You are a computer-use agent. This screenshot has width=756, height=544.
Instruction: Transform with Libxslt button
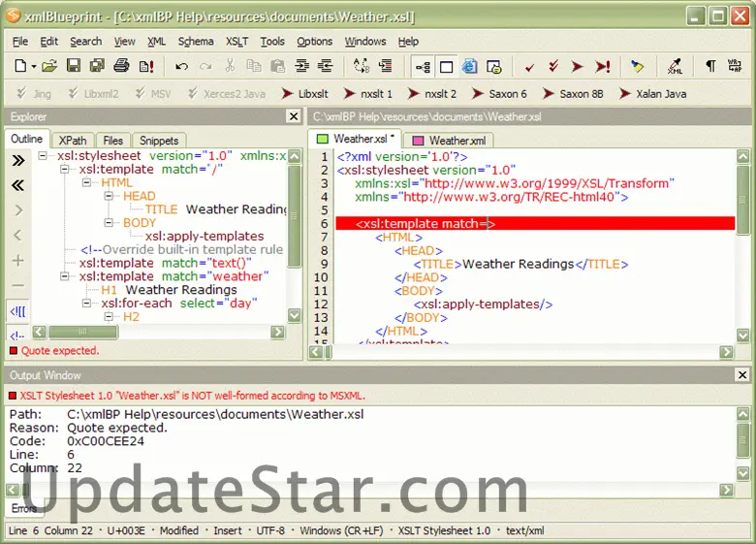point(304,93)
